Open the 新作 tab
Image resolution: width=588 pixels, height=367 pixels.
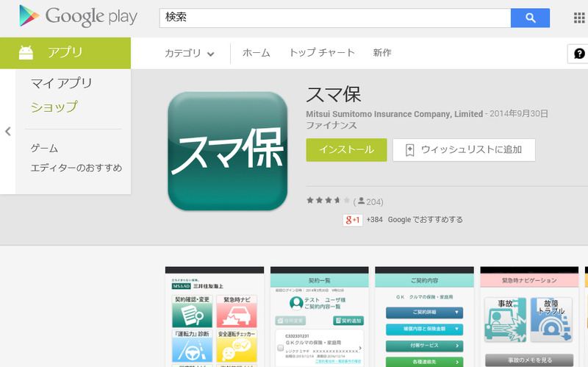tap(382, 53)
